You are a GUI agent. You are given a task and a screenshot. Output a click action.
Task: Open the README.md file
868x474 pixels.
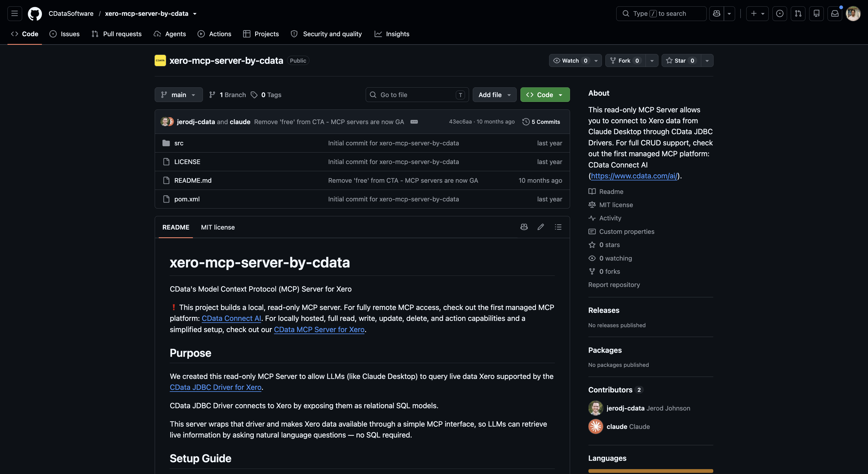click(193, 180)
